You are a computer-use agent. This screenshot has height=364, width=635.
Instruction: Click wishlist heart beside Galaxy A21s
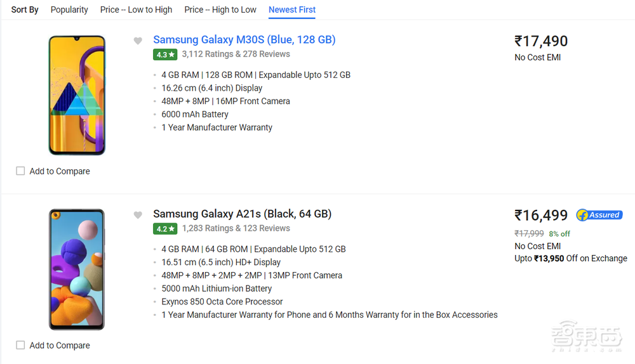(x=138, y=216)
